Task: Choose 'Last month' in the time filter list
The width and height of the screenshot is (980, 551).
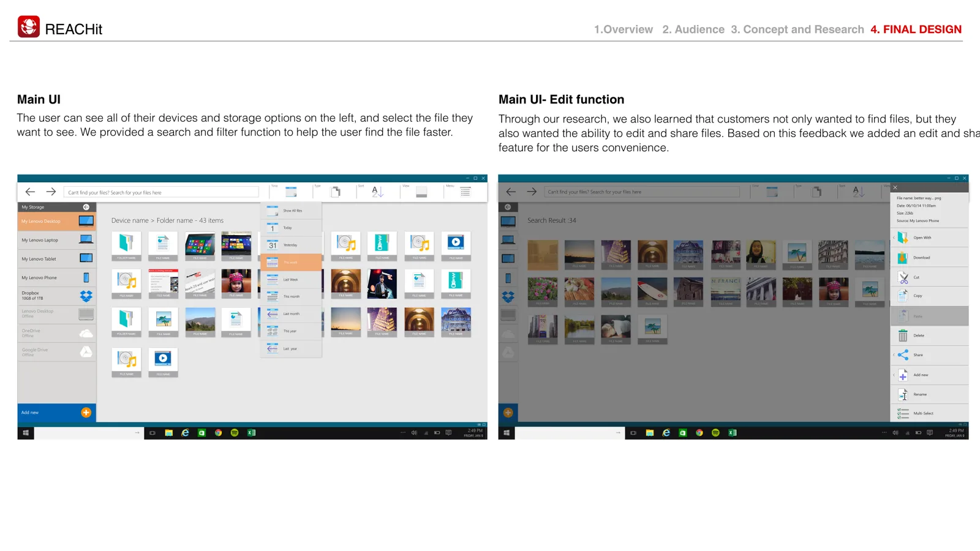Action: (291, 313)
